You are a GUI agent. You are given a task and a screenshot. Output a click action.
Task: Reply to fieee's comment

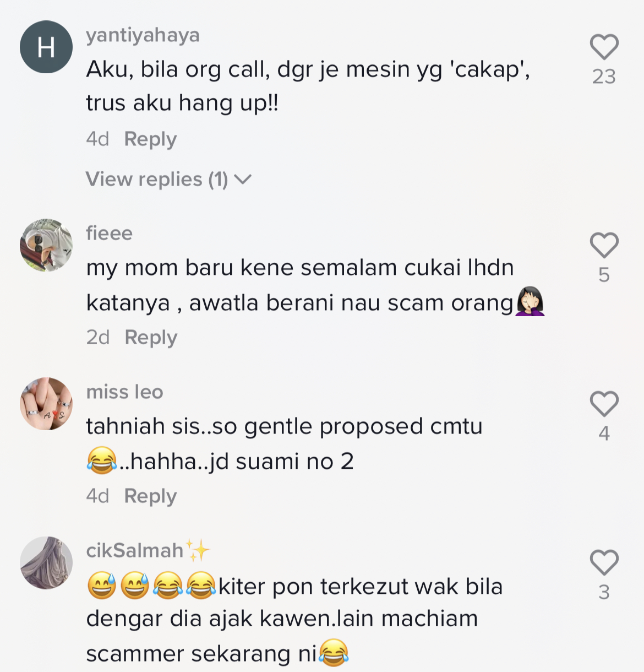(151, 337)
